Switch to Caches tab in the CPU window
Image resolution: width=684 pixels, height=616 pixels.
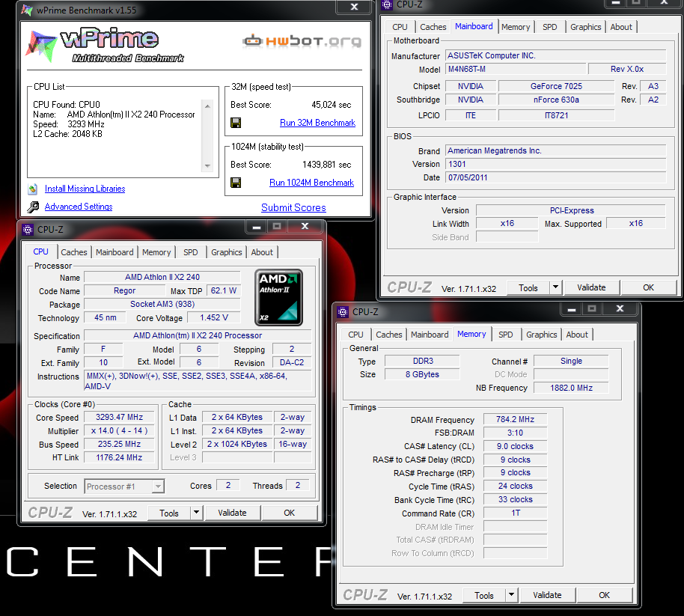pyautogui.click(x=74, y=252)
